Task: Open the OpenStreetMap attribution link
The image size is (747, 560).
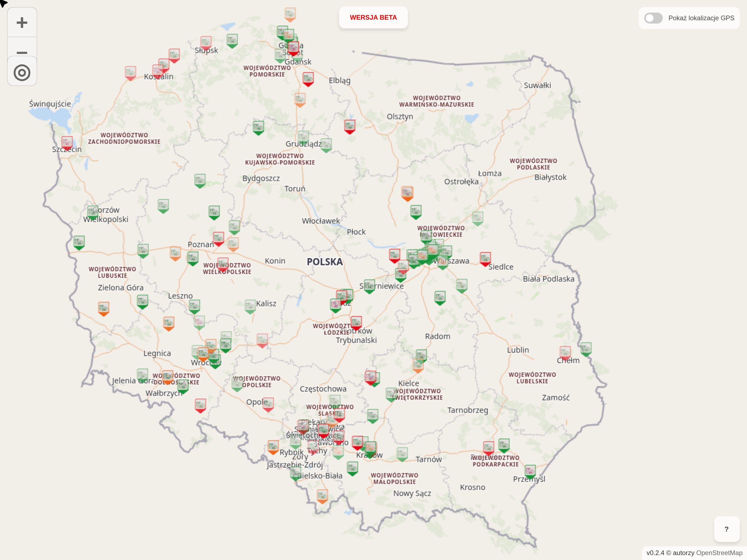Action: coord(719,553)
